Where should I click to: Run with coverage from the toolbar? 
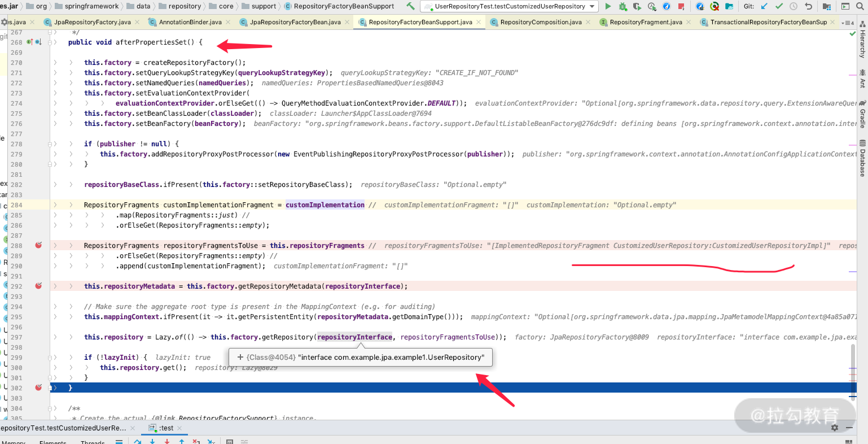[637, 6]
